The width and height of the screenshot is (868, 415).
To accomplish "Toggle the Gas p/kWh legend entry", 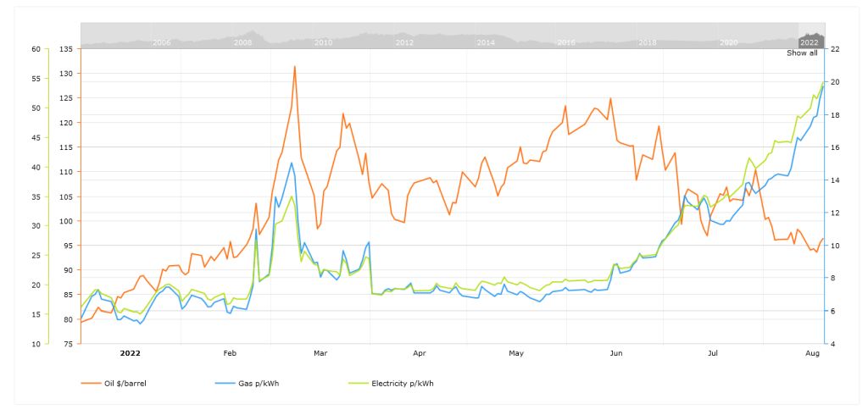I will click(247, 383).
